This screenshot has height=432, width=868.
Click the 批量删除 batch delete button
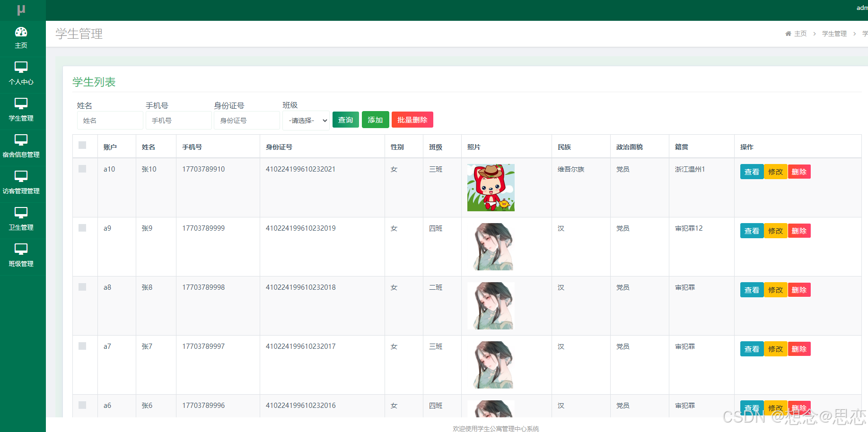[x=412, y=120]
